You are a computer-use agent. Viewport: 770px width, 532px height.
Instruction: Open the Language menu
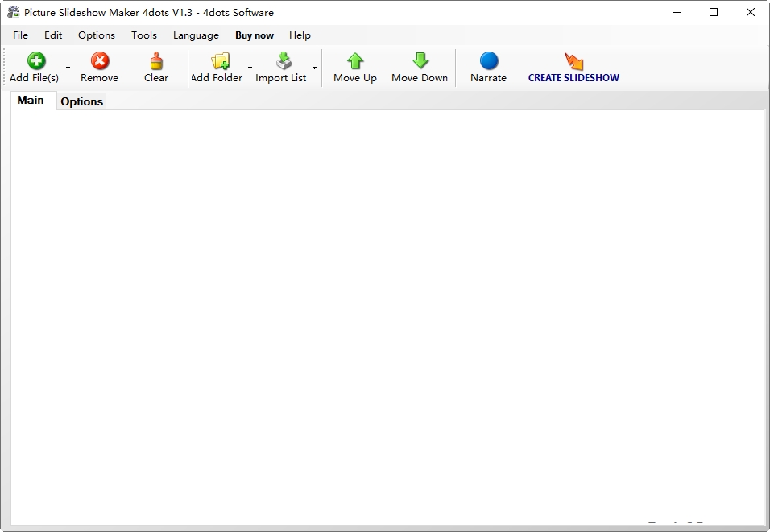point(196,35)
